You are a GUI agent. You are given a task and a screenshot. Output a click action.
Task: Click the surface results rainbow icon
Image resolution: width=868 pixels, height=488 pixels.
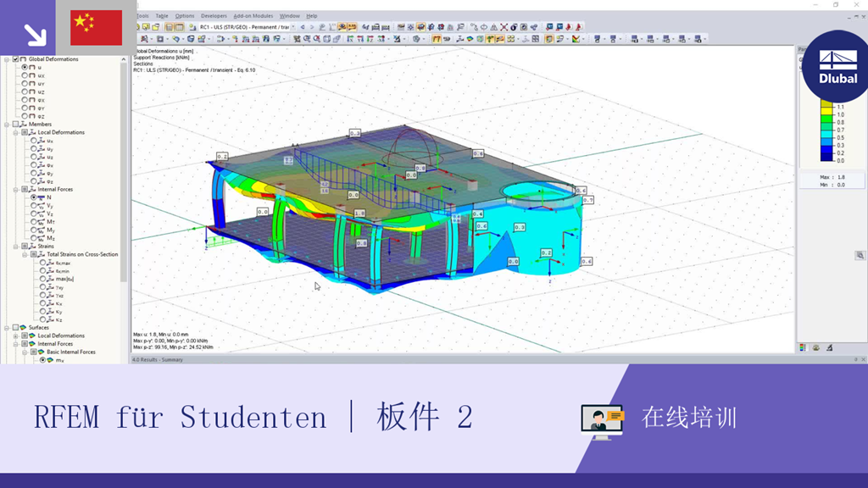coord(470,39)
